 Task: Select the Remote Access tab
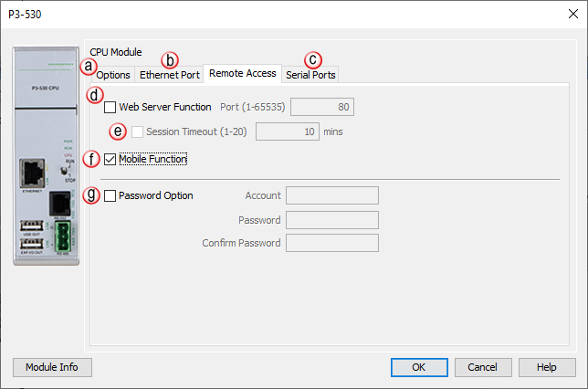[x=243, y=73]
